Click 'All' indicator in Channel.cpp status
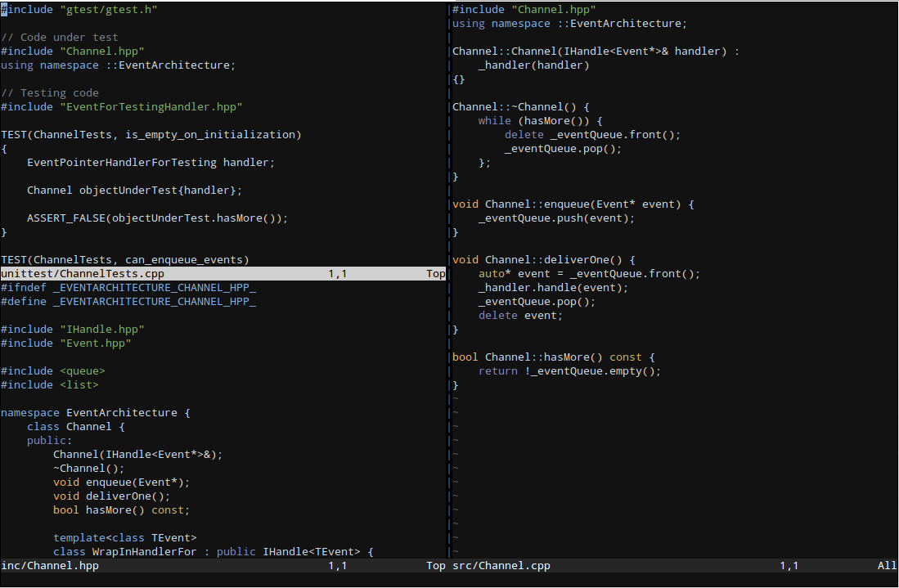Viewport: 899px width, 588px height. point(887,566)
